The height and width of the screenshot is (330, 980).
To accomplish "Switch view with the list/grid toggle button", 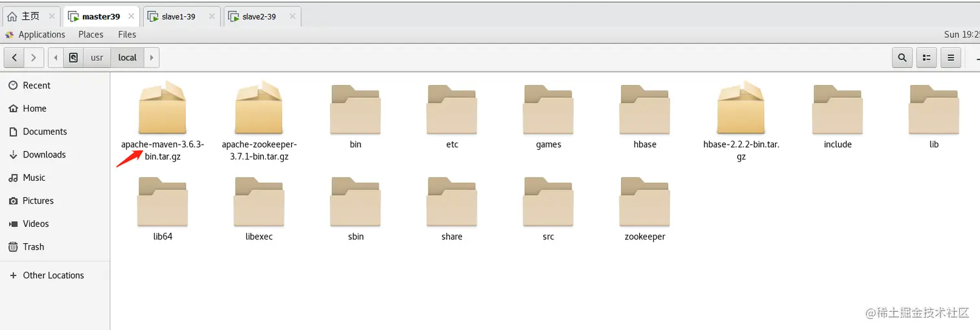I will tap(927, 58).
